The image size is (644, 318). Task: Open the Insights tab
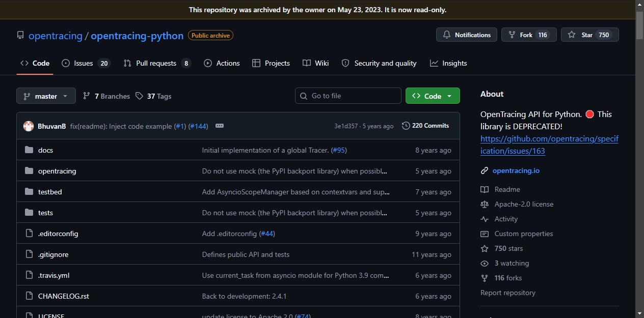pos(448,63)
